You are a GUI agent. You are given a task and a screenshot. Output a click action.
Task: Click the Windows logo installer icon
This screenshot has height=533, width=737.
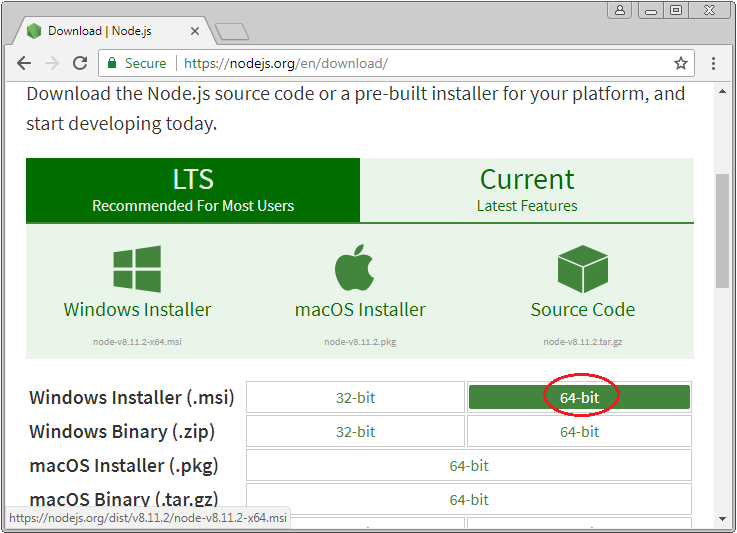(137, 269)
